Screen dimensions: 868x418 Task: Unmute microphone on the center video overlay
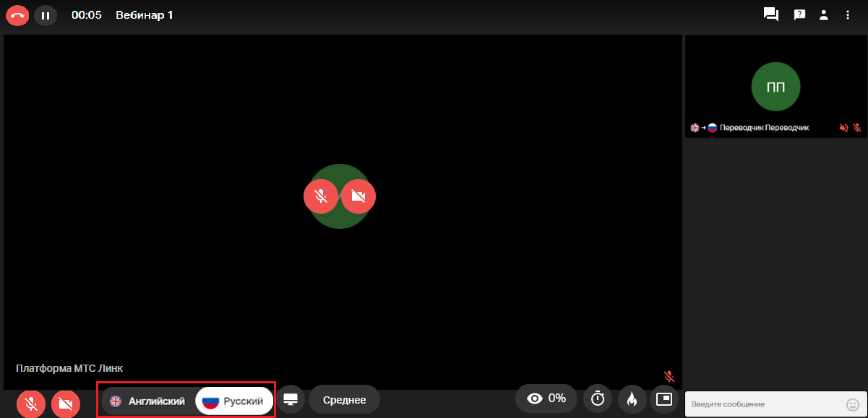point(321,196)
